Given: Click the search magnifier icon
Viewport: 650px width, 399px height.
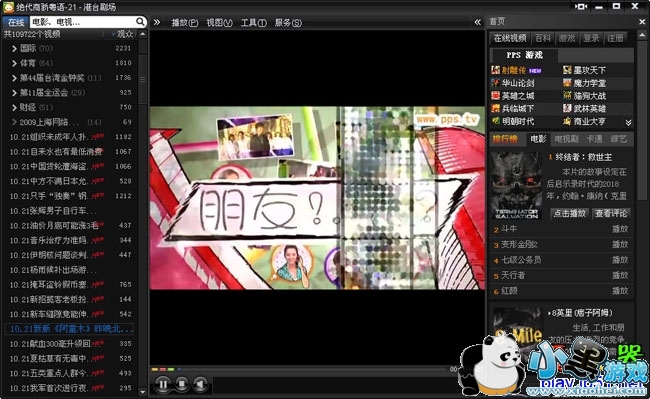Looking at the screenshot, I should [x=141, y=22].
